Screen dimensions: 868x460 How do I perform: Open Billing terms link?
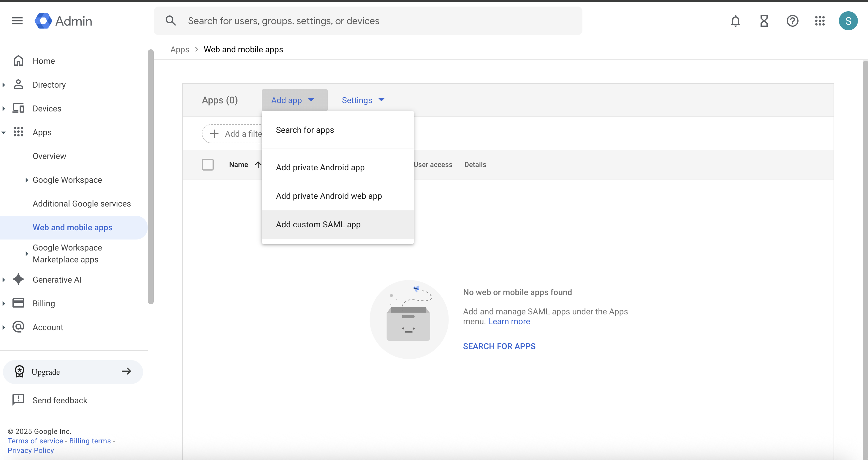(90, 441)
